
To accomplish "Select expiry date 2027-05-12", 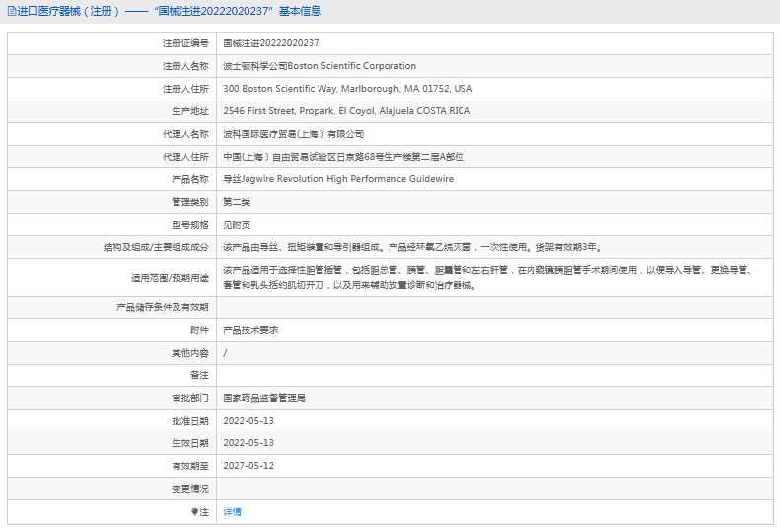I will [x=248, y=466].
